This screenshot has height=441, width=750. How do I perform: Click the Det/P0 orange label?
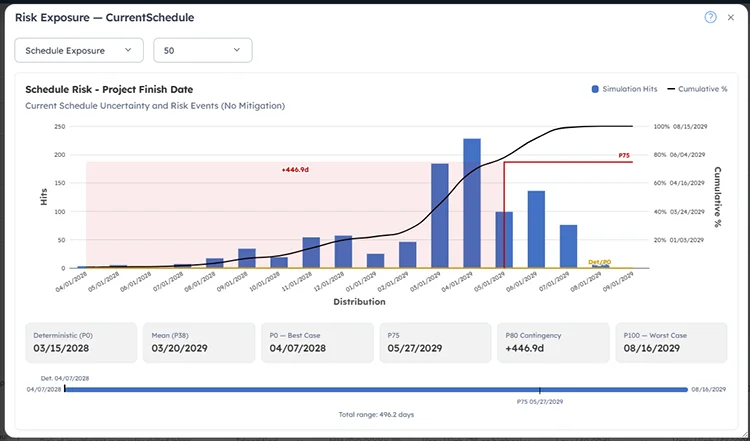click(599, 262)
